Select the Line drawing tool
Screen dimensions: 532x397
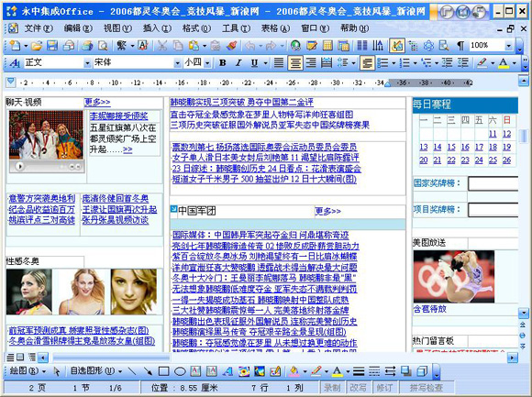pos(132,371)
